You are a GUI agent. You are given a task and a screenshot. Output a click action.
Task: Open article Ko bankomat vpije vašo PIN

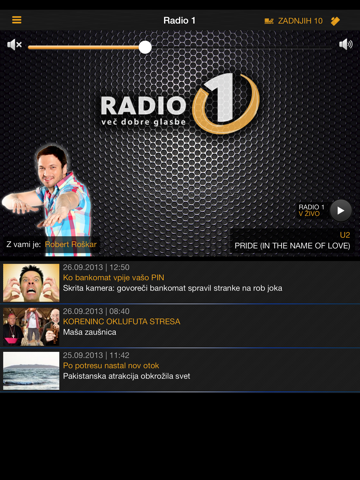click(x=114, y=278)
